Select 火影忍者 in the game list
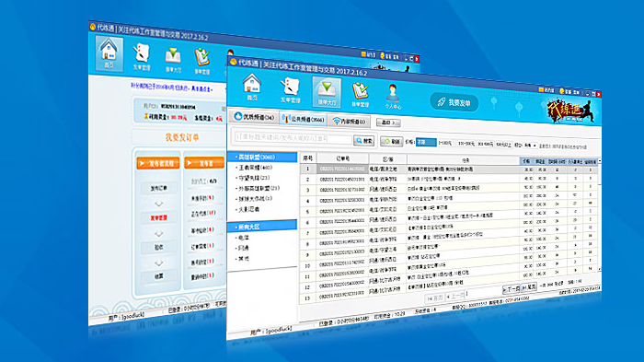This screenshot has width=644, height=362. tap(248, 209)
